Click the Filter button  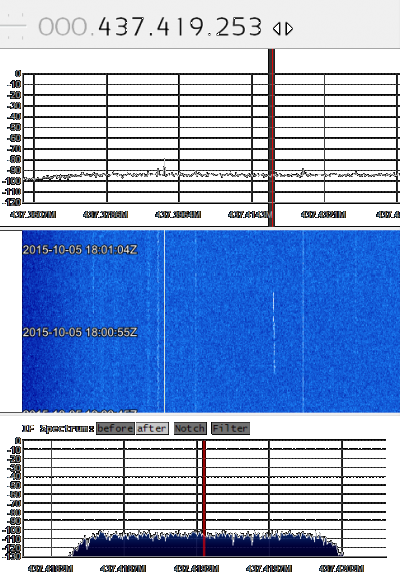click(x=230, y=429)
